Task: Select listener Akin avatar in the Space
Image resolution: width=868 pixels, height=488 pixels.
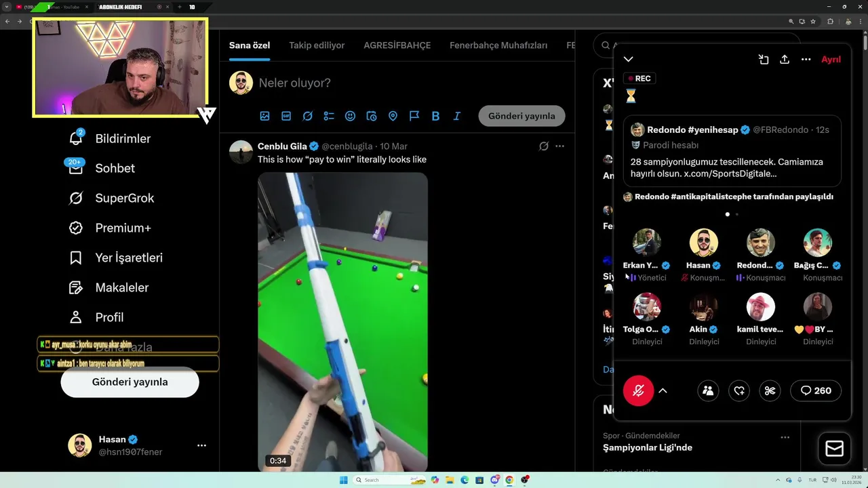Action: coord(704,306)
